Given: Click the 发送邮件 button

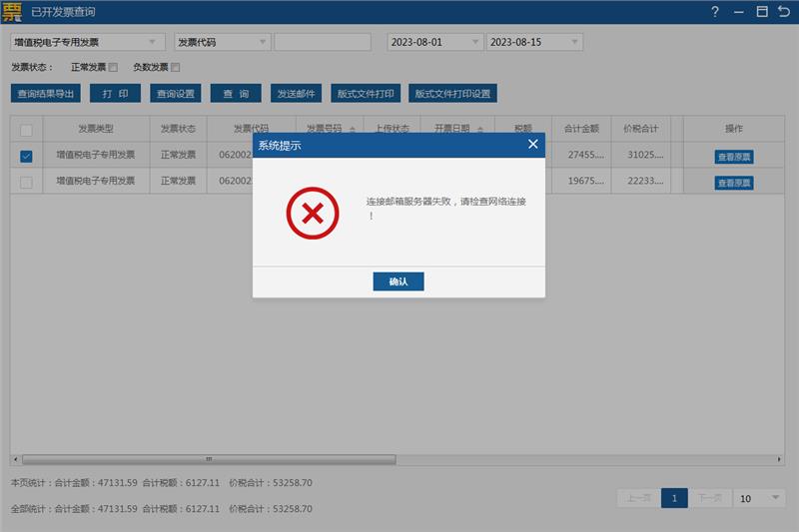Looking at the screenshot, I should [296, 94].
